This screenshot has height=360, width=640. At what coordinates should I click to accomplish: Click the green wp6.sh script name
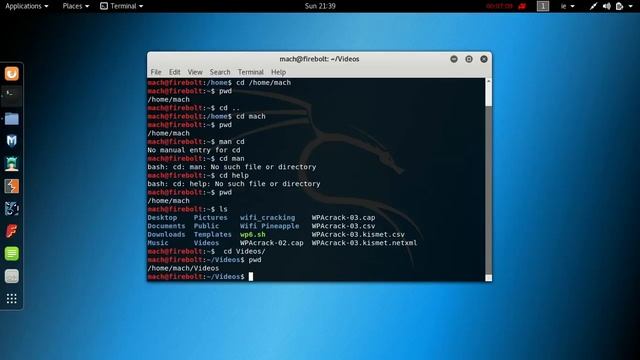(253, 235)
